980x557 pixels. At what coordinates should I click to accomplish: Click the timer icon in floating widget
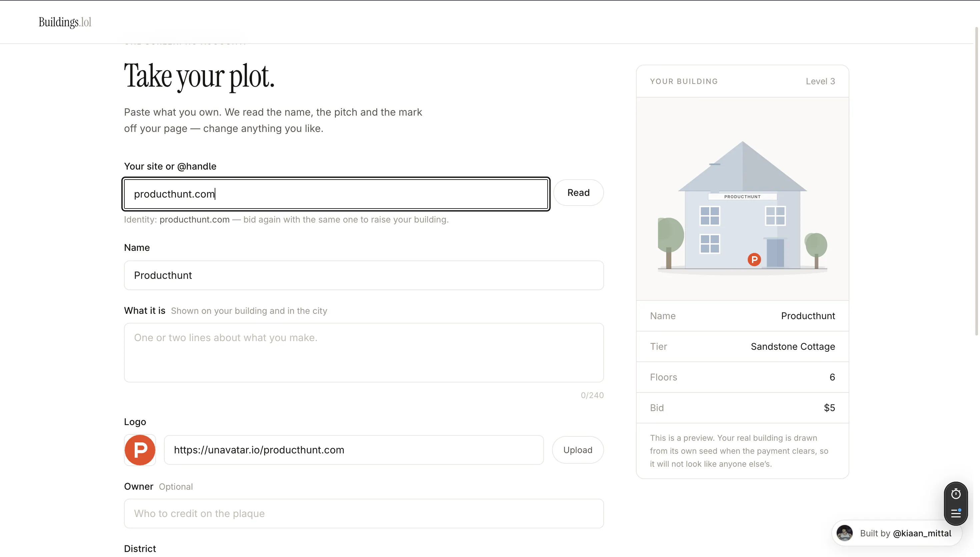pos(956,494)
